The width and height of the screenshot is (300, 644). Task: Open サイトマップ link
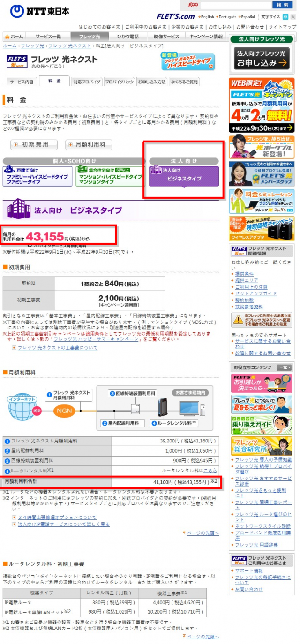(283, 27)
